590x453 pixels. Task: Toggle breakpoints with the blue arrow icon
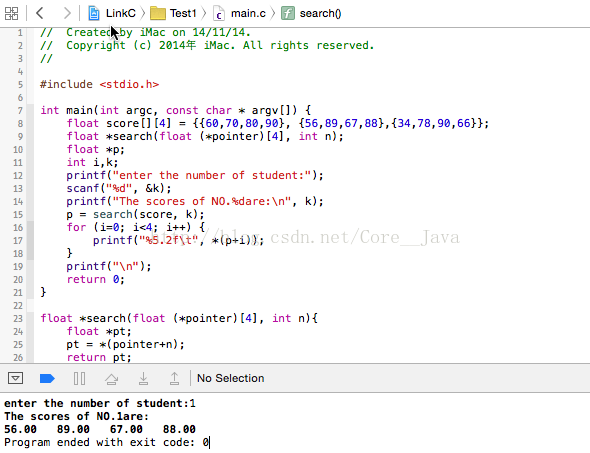(x=47, y=378)
